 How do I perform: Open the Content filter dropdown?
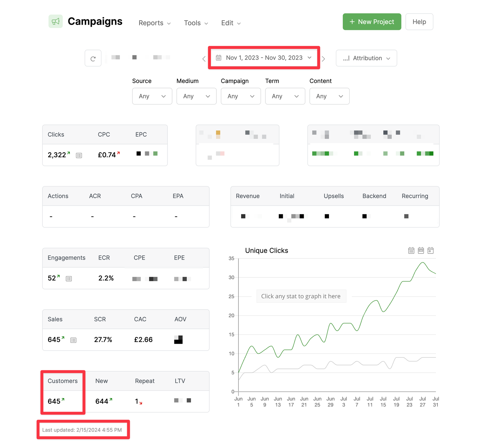[329, 96]
